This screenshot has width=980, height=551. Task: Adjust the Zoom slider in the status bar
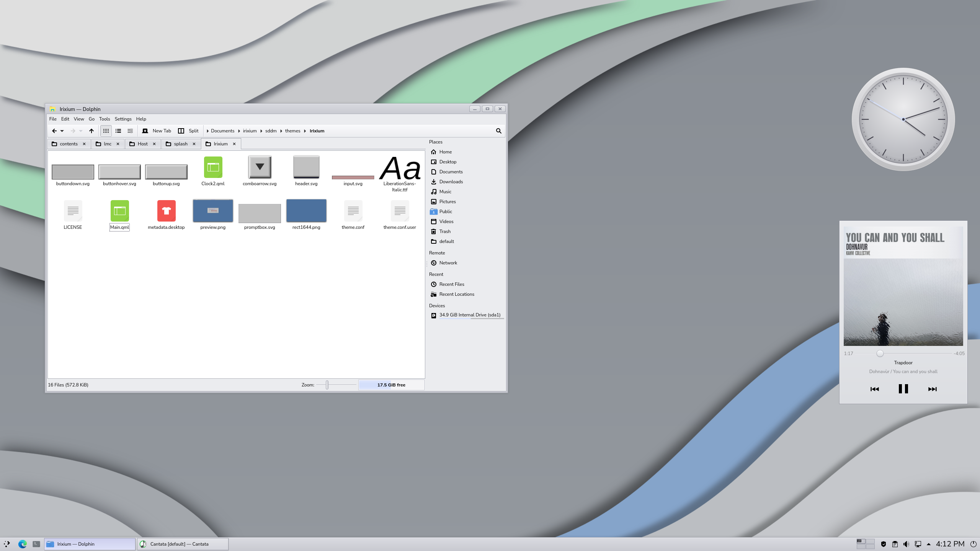pyautogui.click(x=327, y=385)
